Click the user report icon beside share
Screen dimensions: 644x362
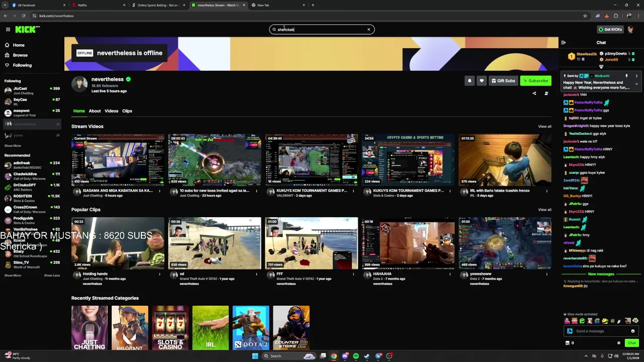pyautogui.click(x=546, y=94)
